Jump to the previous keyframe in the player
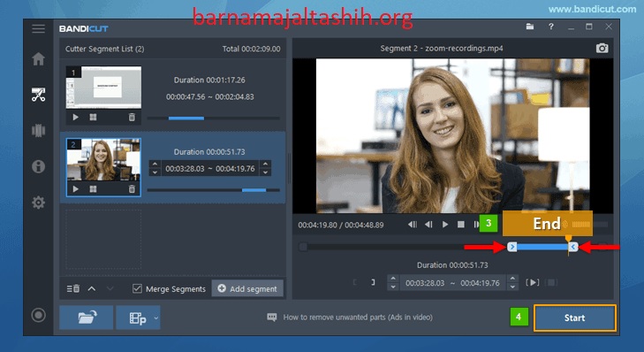This screenshot has width=644, height=352. [x=412, y=224]
